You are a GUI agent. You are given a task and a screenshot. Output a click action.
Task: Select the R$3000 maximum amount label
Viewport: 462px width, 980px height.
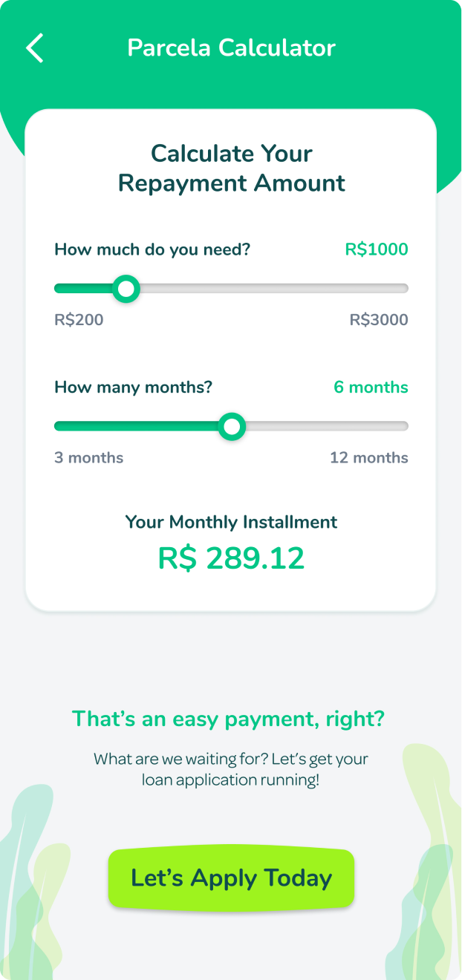[379, 321]
